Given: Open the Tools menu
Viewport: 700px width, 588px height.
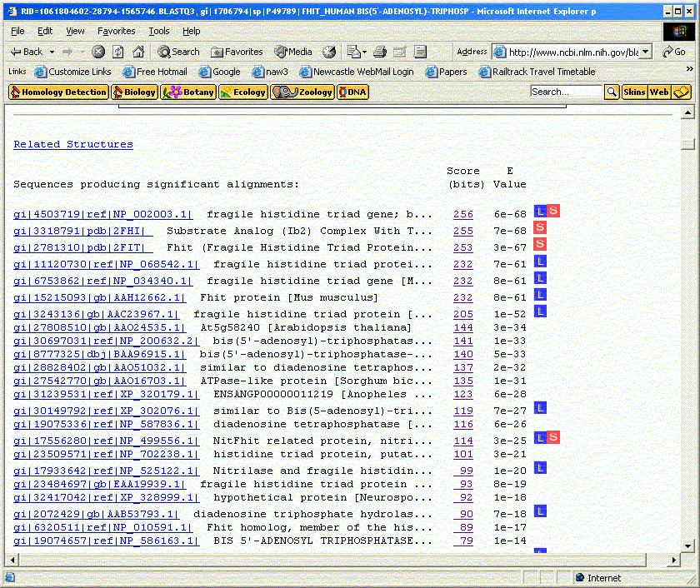Looking at the screenshot, I should coord(158,31).
